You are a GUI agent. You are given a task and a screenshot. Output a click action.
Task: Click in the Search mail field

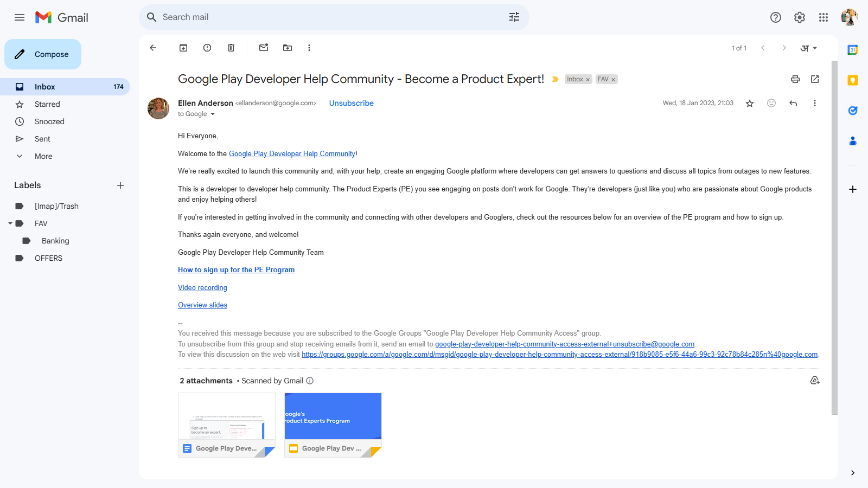pyautogui.click(x=334, y=17)
